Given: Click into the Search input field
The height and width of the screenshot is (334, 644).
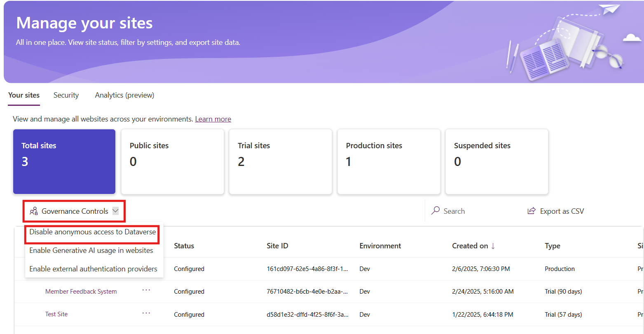Looking at the screenshot, I should pos(474,211).
